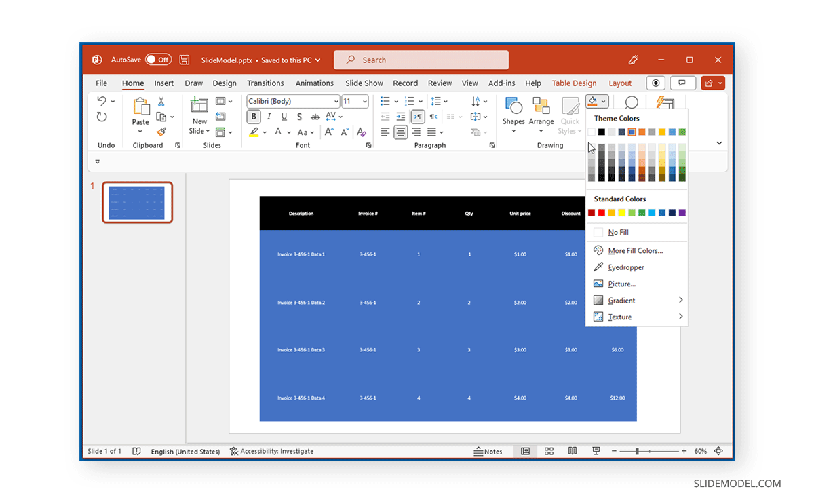Click the Align Right icon
Viewport: 814px width, 504px height.
click(416, 132)
